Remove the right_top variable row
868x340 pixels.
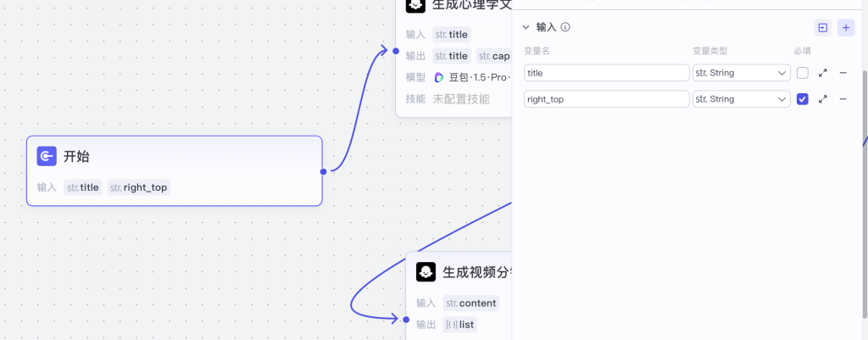[843, 99]
